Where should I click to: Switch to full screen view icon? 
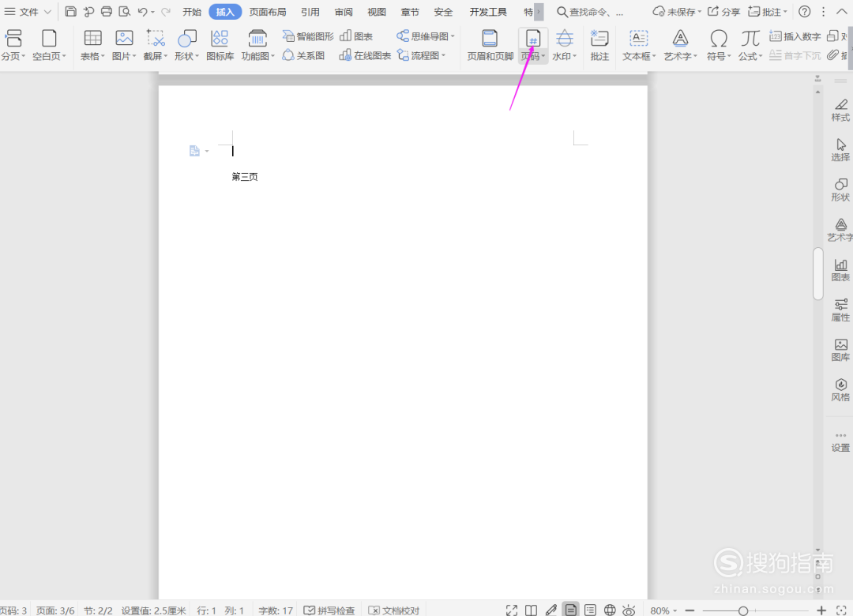(x=511, y=610)
